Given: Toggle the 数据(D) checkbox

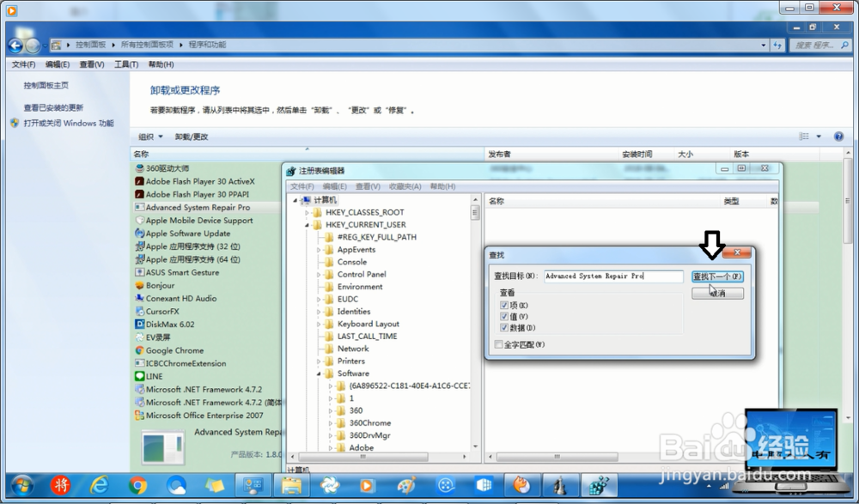Looking at the screenshot, I should click(504, 328).
